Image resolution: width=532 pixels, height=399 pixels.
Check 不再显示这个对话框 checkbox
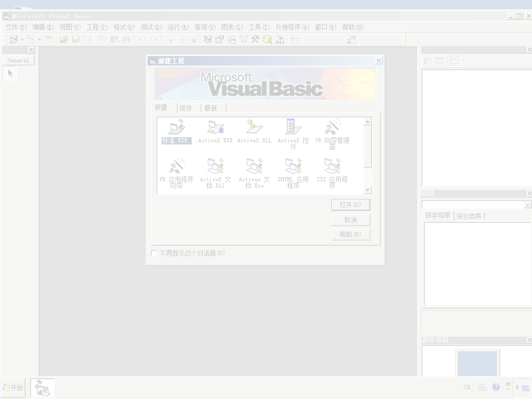pos(154,253)
